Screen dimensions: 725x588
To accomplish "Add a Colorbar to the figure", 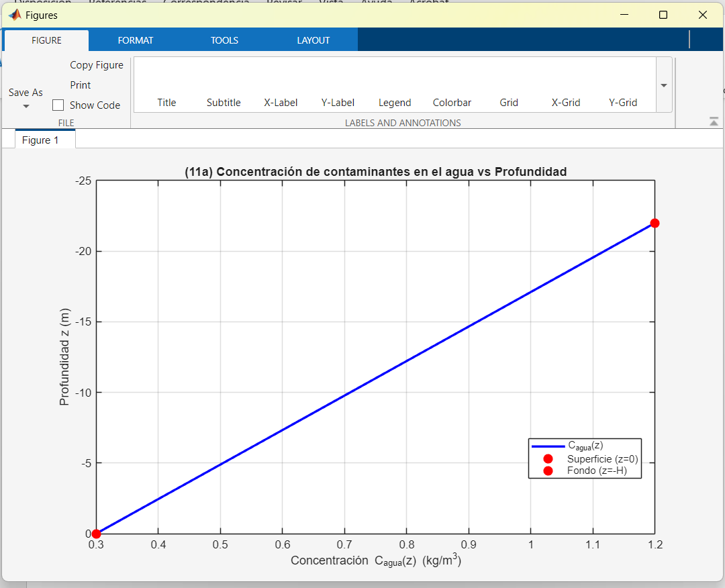I will (452, 102).
